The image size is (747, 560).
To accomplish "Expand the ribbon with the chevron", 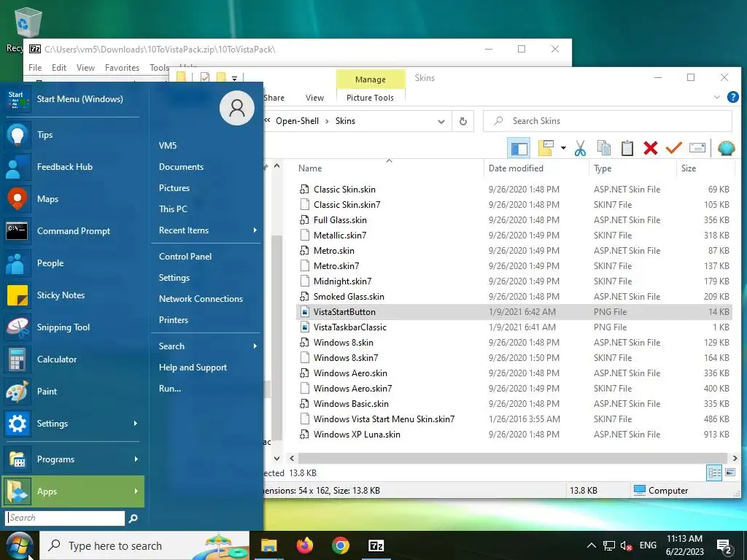I will pyautogui.click(x=716, y=97).
